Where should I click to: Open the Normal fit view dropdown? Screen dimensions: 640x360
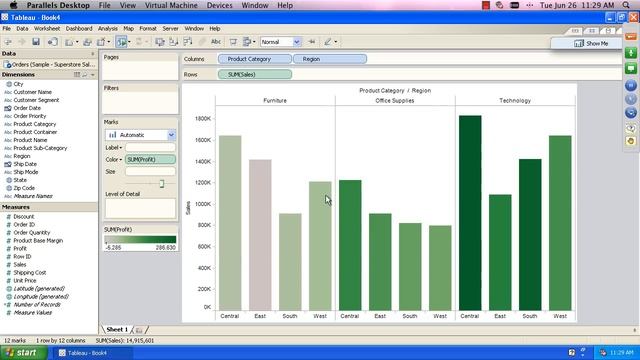coord(297,42)
